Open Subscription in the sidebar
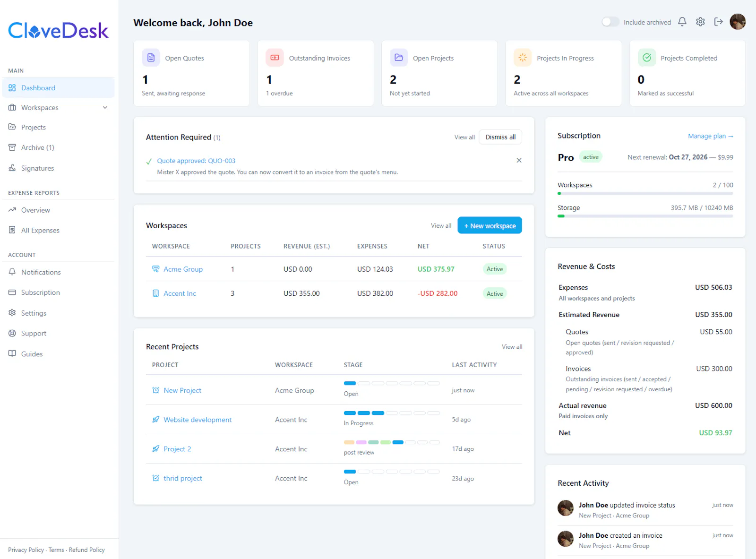756x559 pixels. point(58,292)
